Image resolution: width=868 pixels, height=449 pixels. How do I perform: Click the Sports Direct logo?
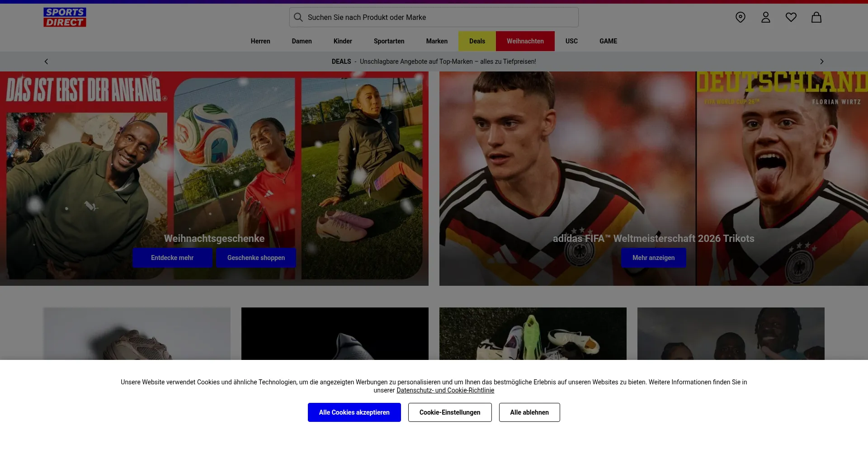point(65,17)
